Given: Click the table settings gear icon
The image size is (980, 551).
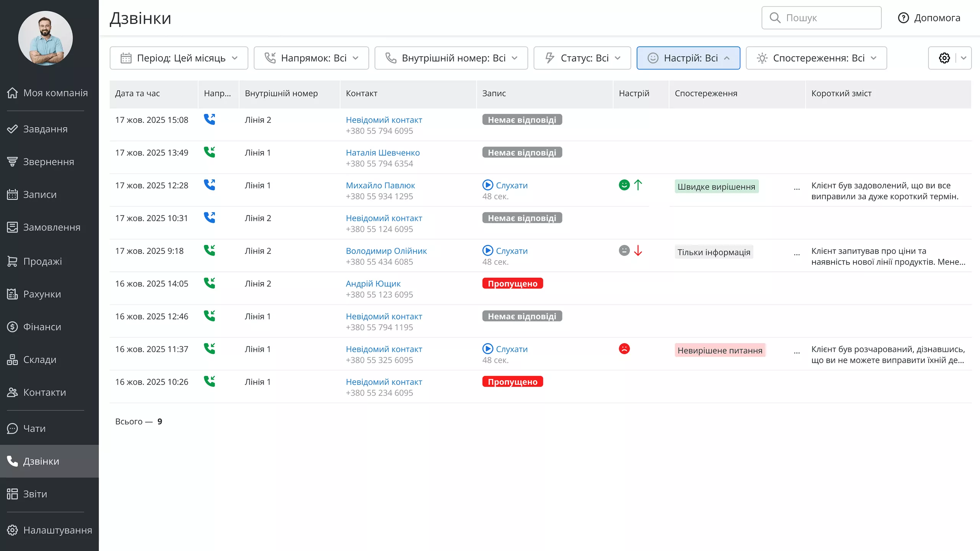Looking at the screenshot, I should tap(944, 58).
